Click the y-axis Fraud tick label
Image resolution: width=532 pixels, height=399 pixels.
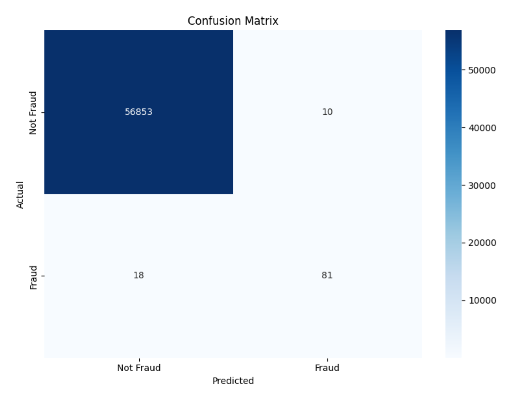pyautogui.click(x=33, y=277)
